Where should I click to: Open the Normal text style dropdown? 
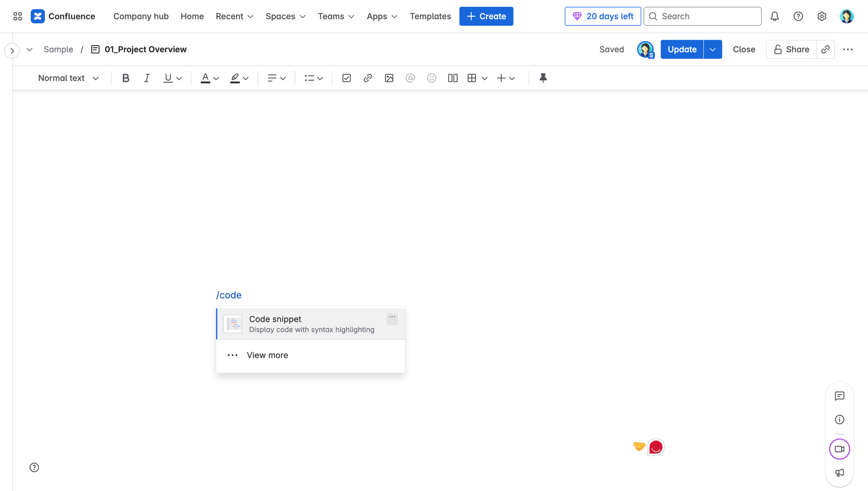68,78
